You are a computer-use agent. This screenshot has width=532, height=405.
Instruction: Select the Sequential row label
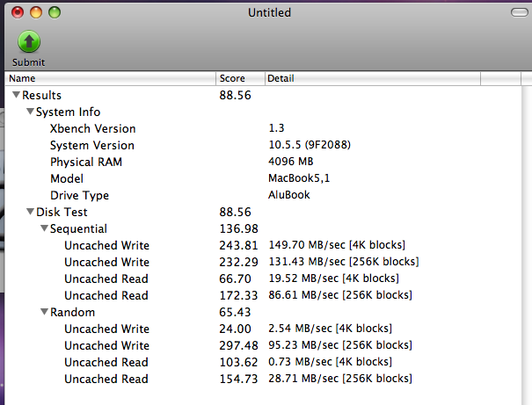coord(78,228)
